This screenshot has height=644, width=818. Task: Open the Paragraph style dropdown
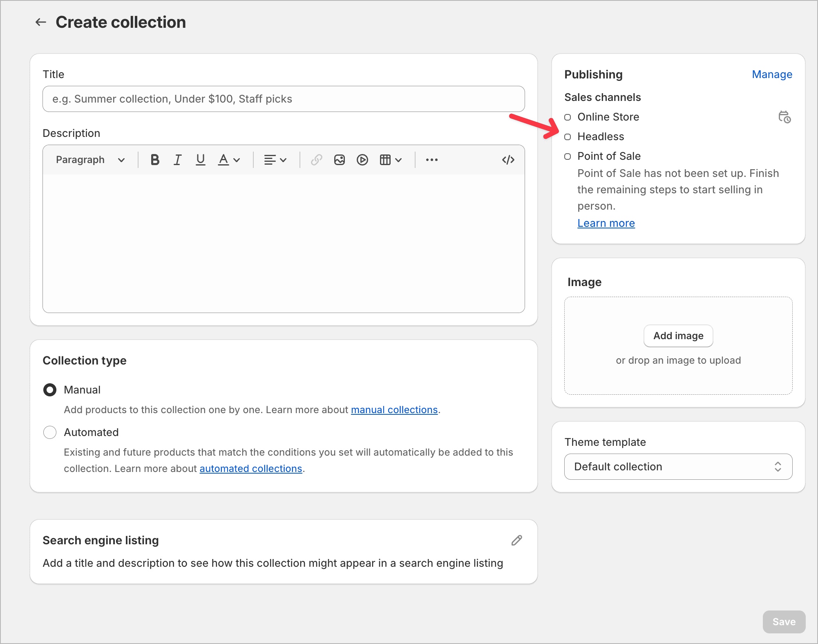pos(90,159)
